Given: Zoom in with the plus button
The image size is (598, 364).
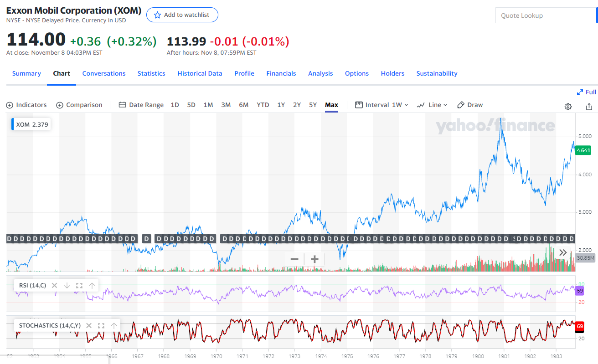Looking at the screenshot, I should [314, 259].
